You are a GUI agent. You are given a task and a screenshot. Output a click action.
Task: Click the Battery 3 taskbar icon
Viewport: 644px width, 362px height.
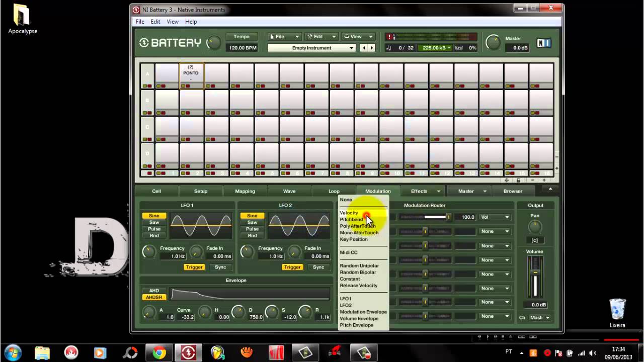[x=188, y=352]
